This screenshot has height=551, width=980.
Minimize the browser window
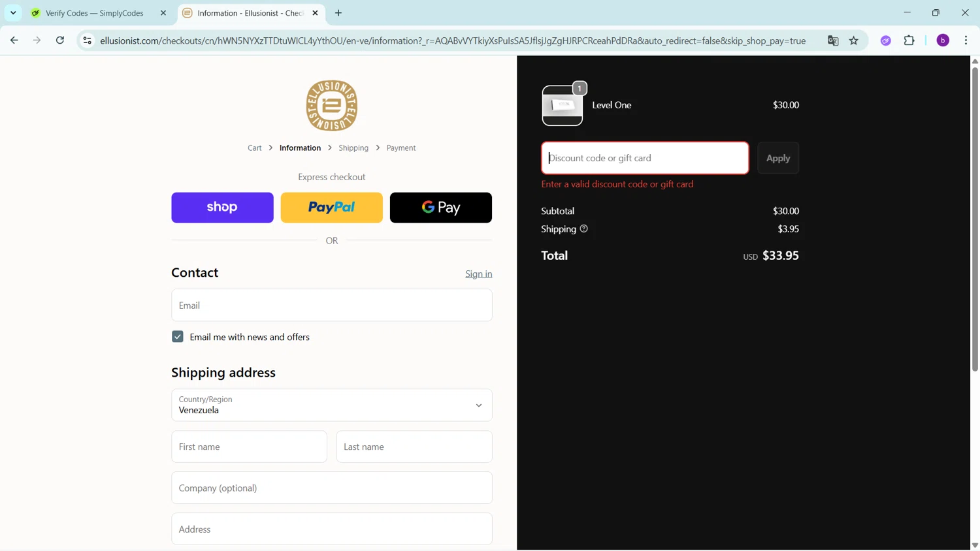(x=907, y=13)
